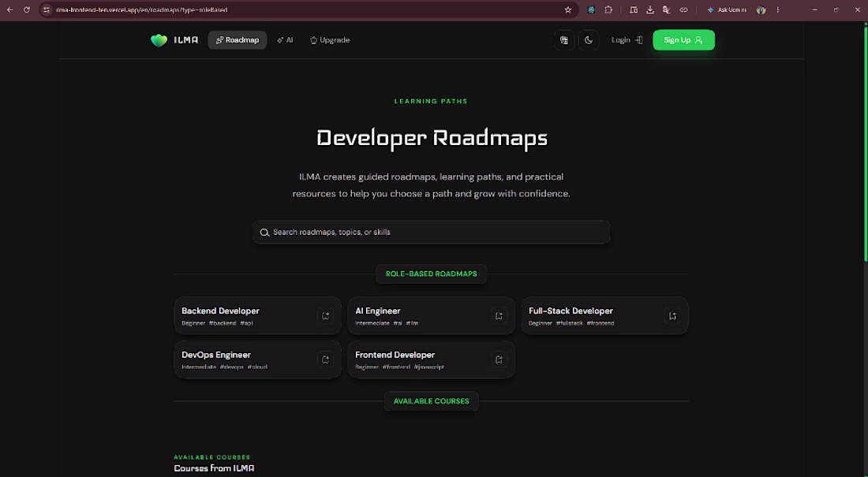The width and height of the screenshot is (868, 477).
Task: Open the Frontend Developer roadmap title
Action: [395, 355]
